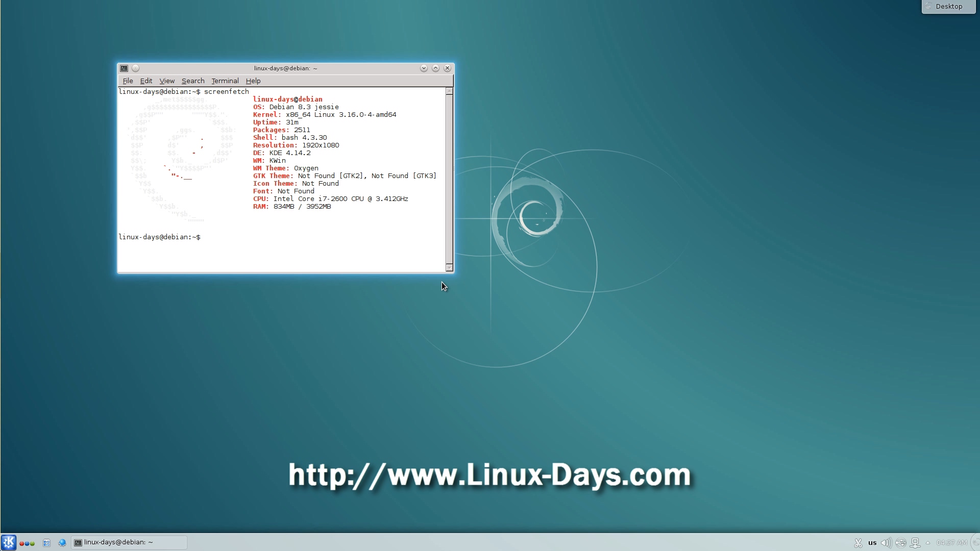Click the 'KDE 4.14.2' DE value

[290, 153]
